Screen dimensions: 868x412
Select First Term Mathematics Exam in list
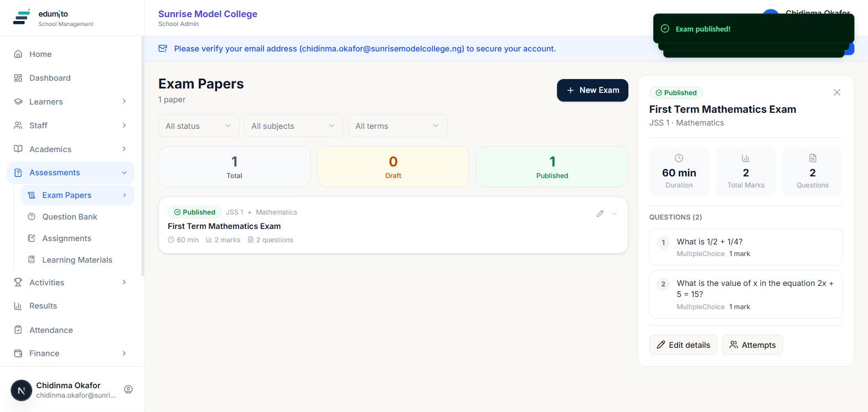pos(224,226)
